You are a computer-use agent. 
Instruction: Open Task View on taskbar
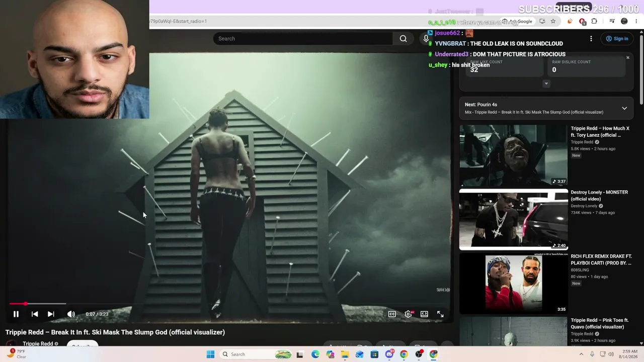300,354
